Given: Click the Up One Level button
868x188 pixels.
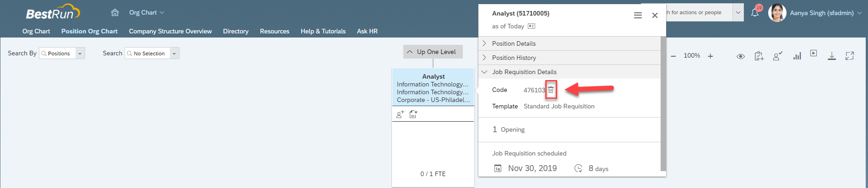Looking at the screenshot, I should tap(433, 52).
